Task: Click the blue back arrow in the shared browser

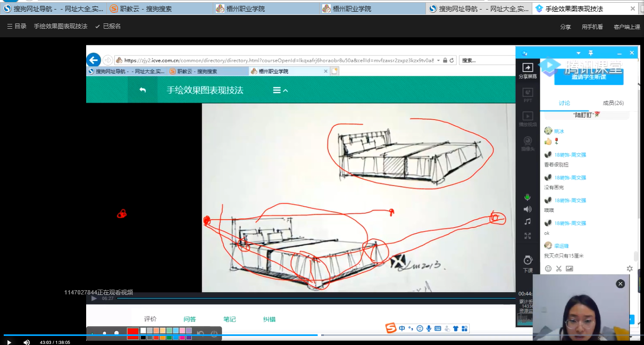Action: click(94, 60)
